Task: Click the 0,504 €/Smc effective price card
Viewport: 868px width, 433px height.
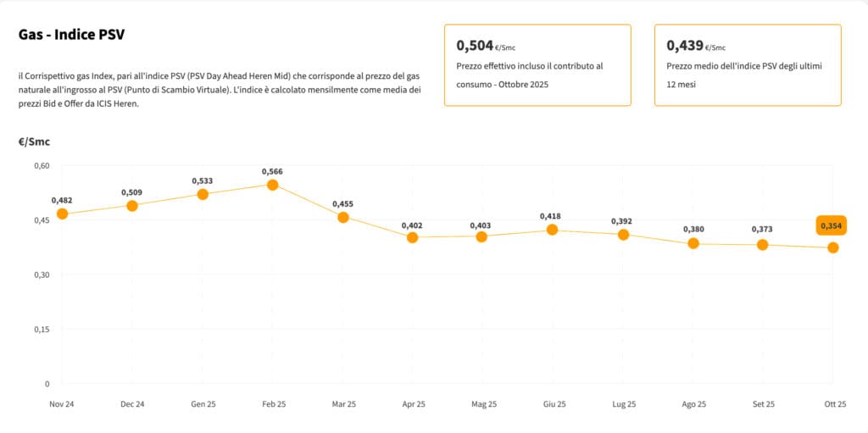Action: [537, 64]
